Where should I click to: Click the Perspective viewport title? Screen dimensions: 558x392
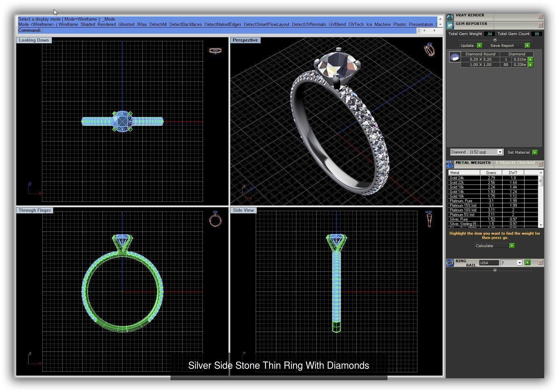click(x=245, y=40)
